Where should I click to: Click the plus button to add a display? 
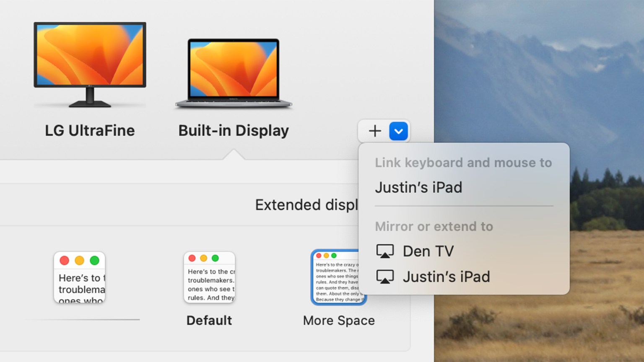(374, 131)
